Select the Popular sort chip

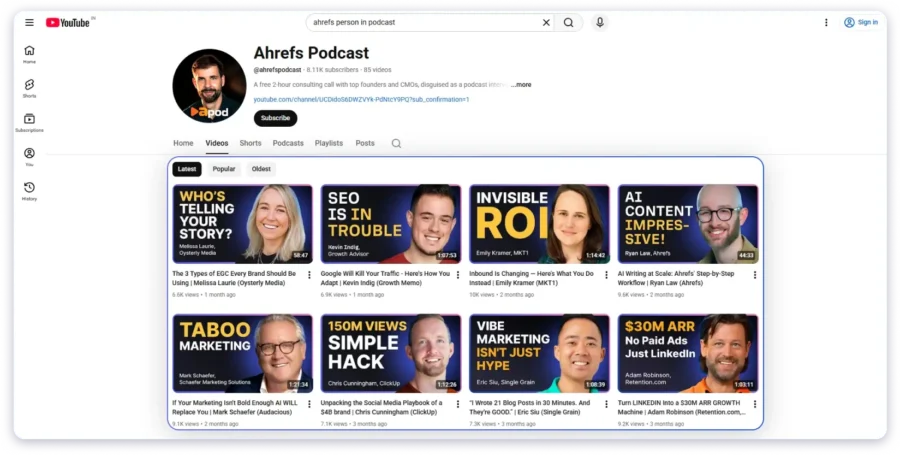(x=224, y=169)
